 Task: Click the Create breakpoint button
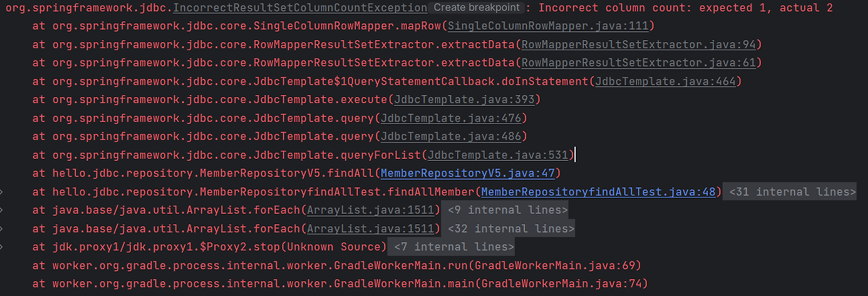point(477,8)
